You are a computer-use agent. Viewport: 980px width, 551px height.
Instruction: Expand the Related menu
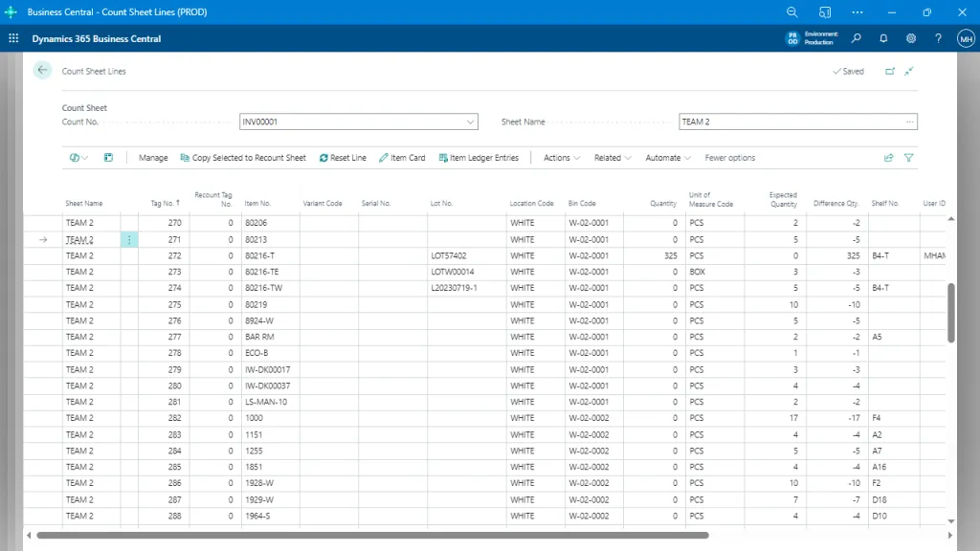click(x=612, y=157)
